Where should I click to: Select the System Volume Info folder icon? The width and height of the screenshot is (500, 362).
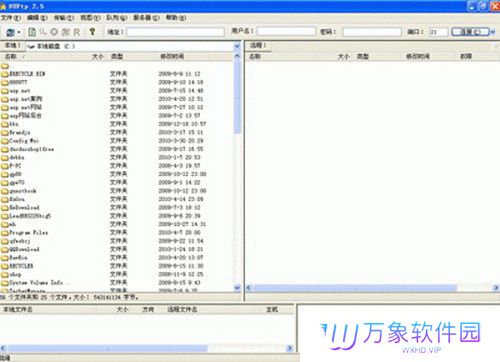coord(5,283)
